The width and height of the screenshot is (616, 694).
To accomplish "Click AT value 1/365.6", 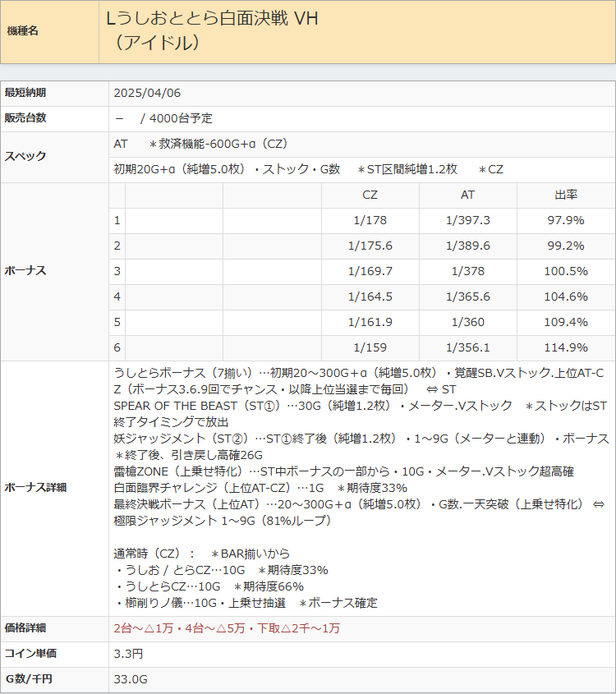I will pyautogui.click(x=468, y=296).
